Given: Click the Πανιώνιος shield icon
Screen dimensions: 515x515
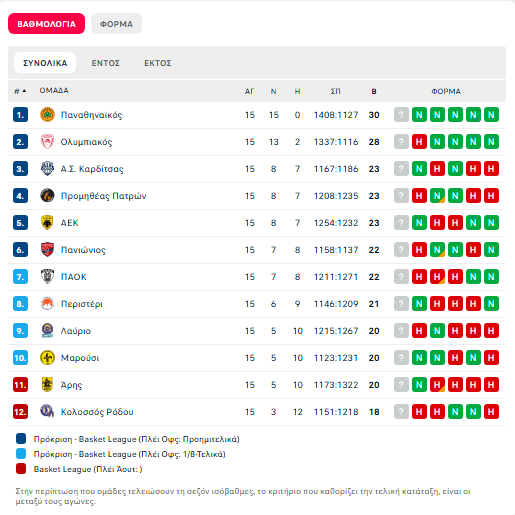Looking at the screenshot, I should coord(47,250).
